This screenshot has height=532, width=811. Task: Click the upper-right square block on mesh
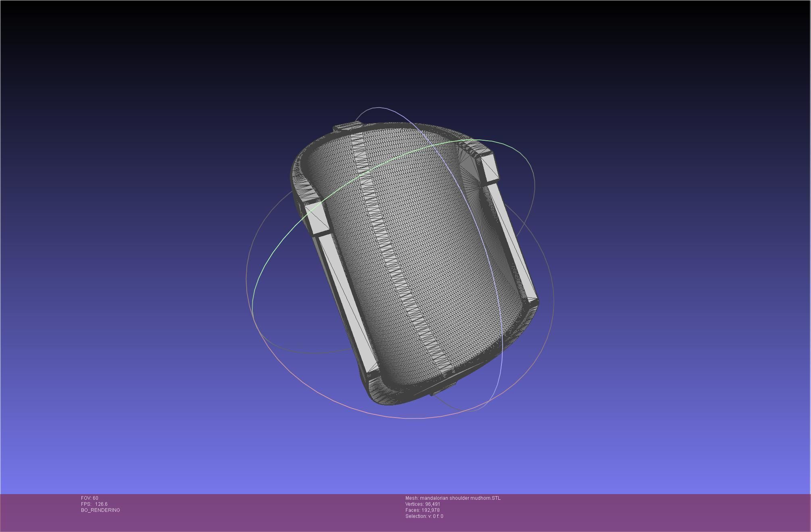490,167
